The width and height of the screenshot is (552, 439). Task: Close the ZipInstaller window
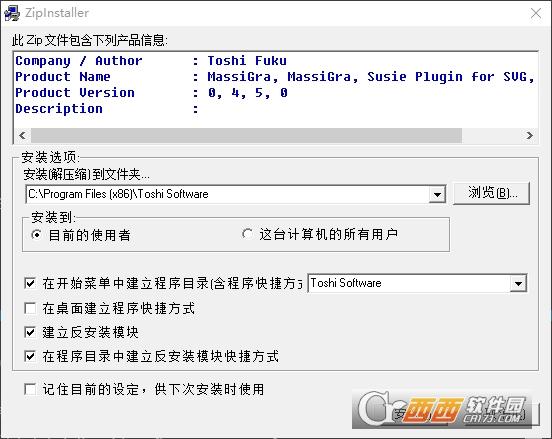[x=536, y=13]
